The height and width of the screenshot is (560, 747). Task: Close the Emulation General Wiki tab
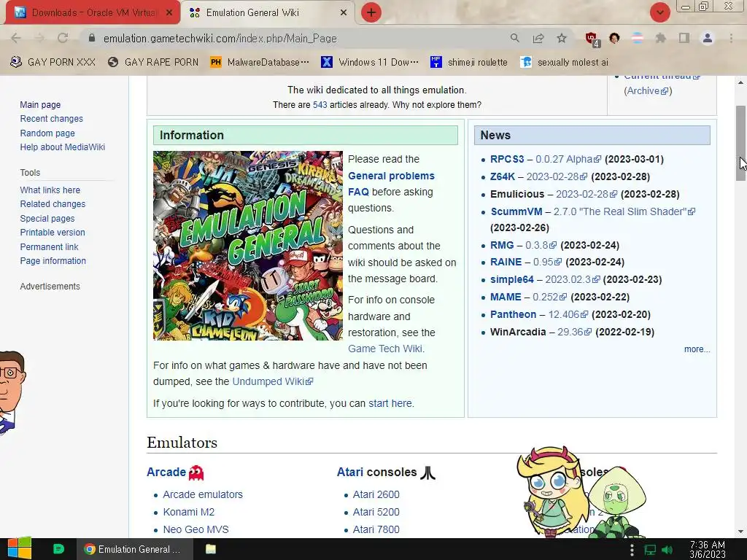pos(344,13)
